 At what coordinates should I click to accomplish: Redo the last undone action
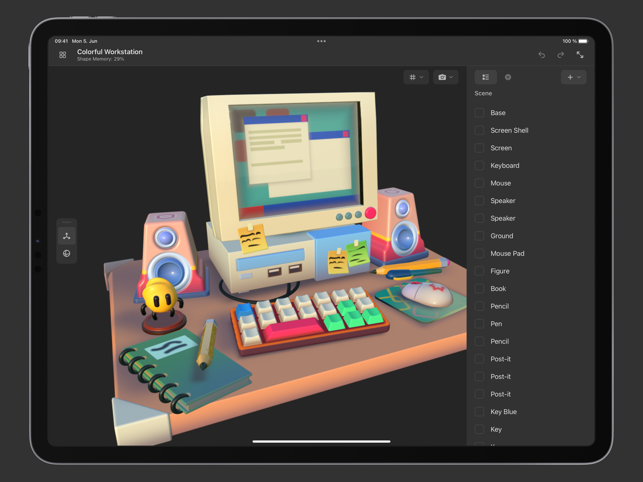click(561, 55)
